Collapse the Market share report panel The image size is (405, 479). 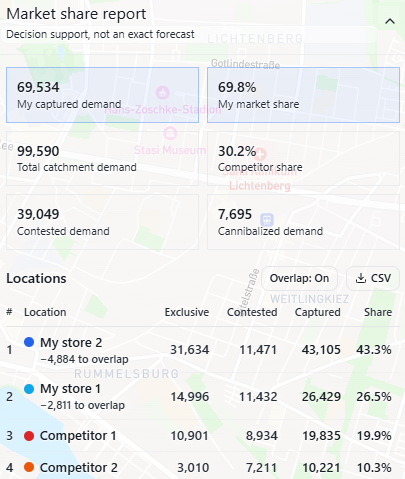(390, 22)
